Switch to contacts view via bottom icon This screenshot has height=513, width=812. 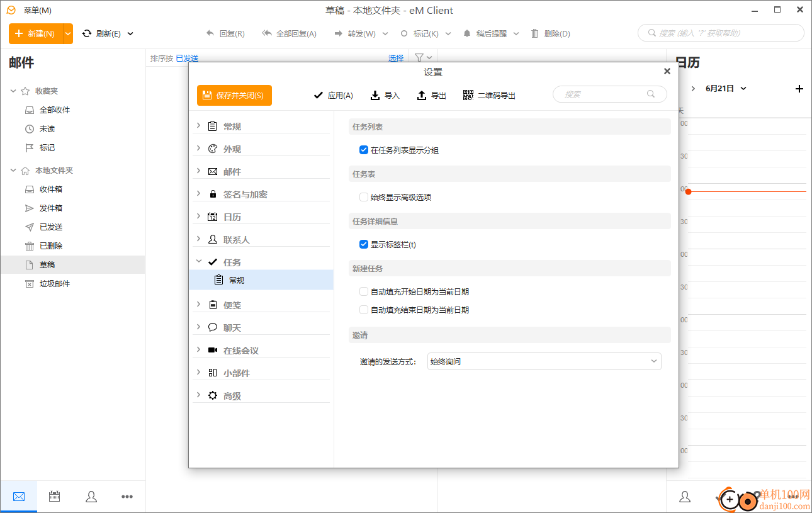click(x=91, y=497)
